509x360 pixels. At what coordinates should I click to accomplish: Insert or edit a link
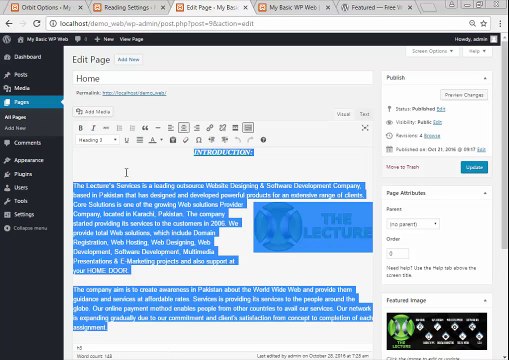coord(209,128)
